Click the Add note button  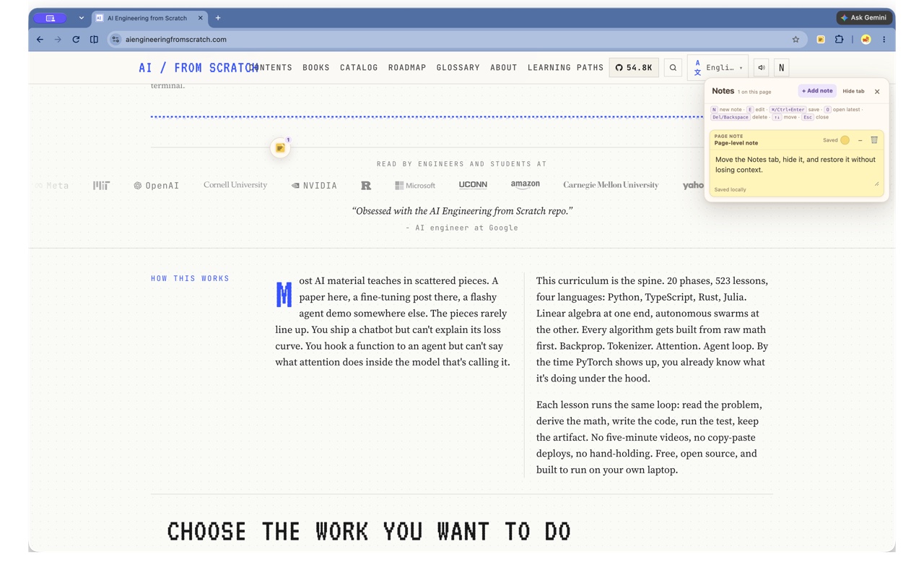(x=817, y=91)
